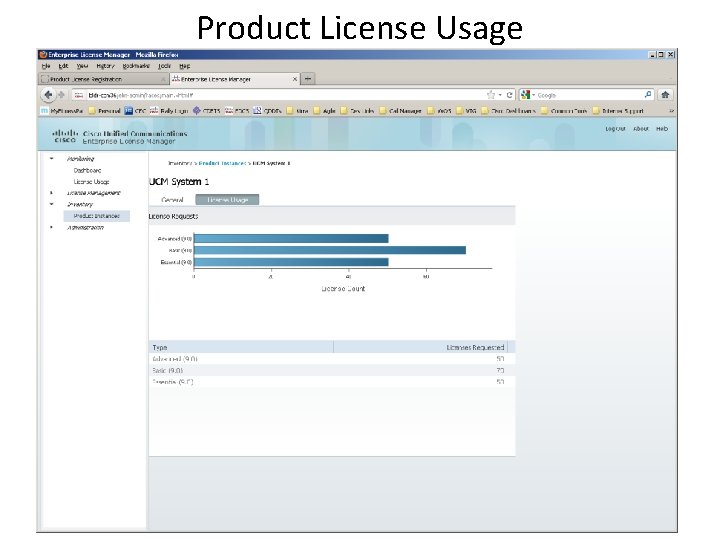The height and width of the screenshot is (540, 720).
Task: Expand the License Management section
Action: [x=51, y=193]
